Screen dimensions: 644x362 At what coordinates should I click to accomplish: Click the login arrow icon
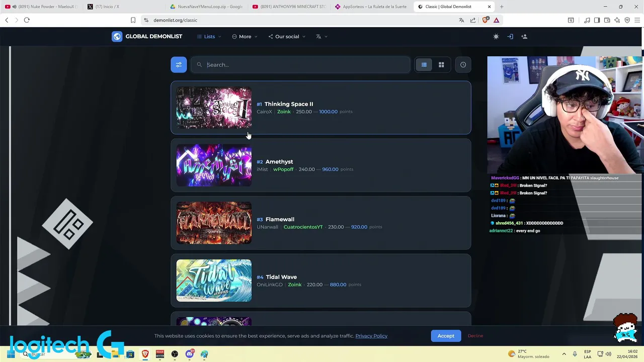point(510,37)
